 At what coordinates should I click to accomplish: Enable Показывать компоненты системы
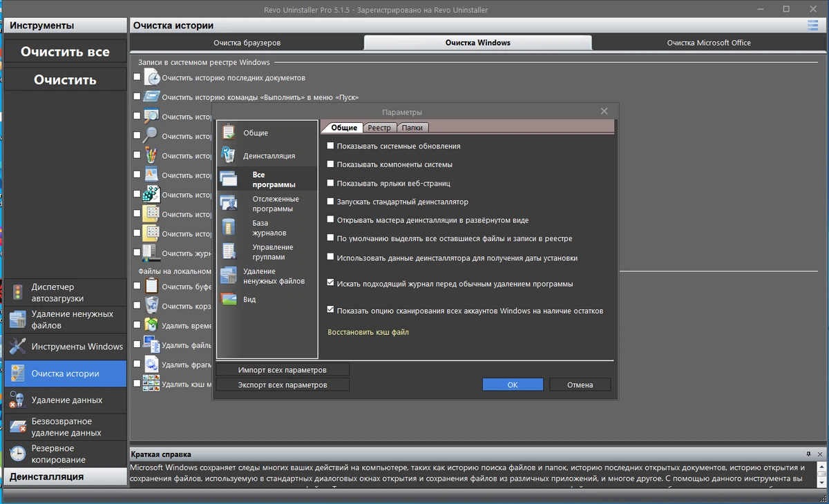331,165
